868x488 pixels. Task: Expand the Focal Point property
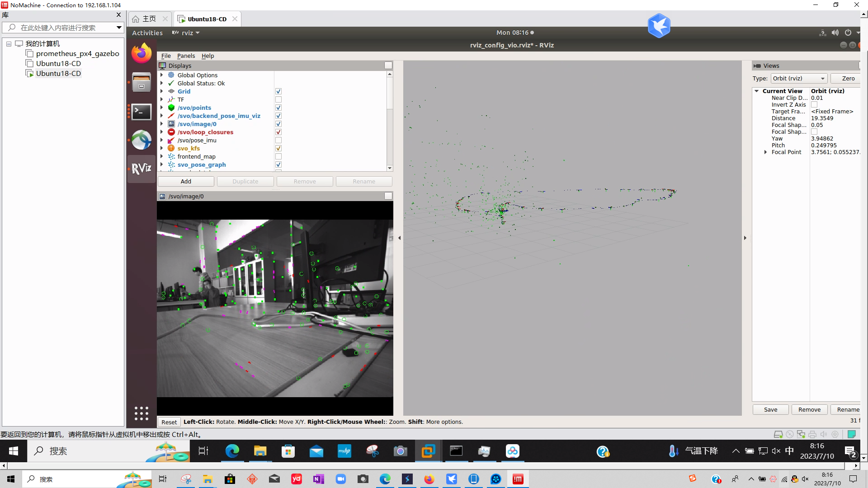pos(765,152)
